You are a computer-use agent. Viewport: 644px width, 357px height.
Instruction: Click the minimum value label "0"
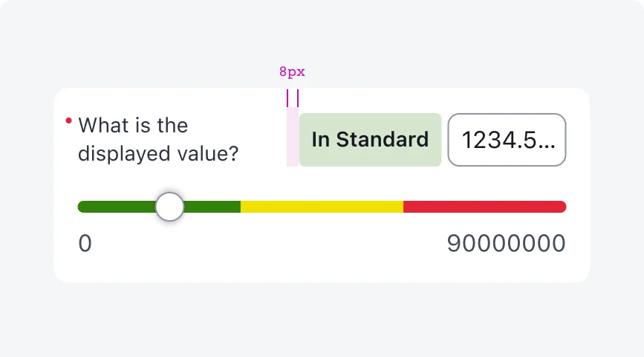click(x=85, y=243)
